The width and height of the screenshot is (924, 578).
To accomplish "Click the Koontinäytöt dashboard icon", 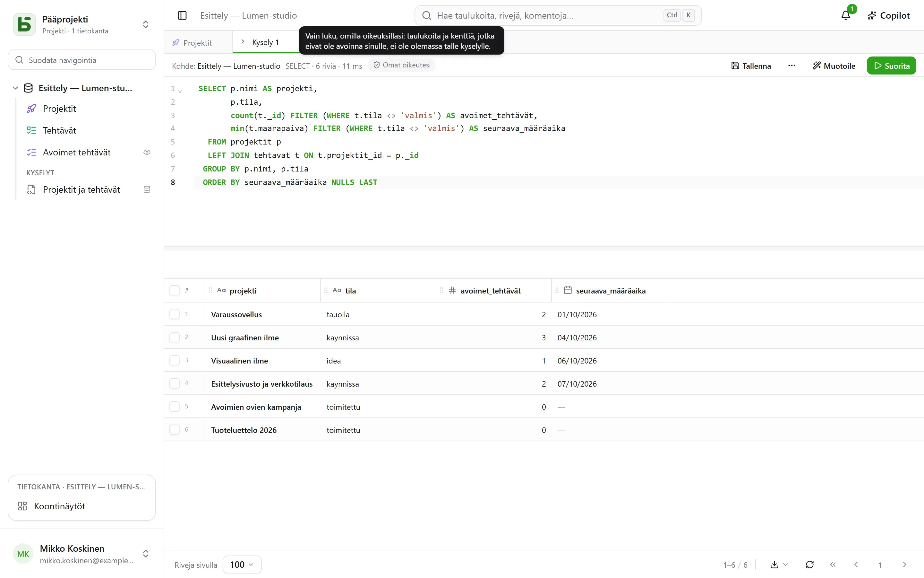I will 22,506.
